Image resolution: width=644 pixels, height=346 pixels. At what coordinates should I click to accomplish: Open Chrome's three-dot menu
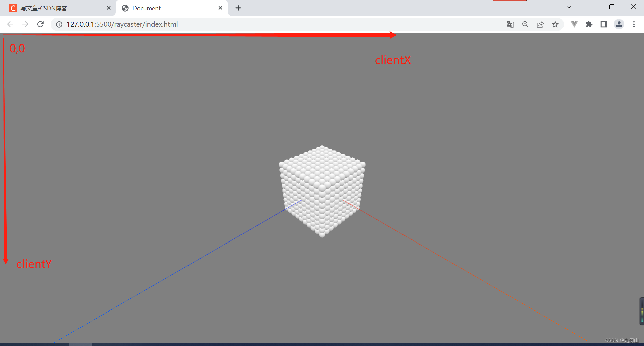click(x=634, y=24)
